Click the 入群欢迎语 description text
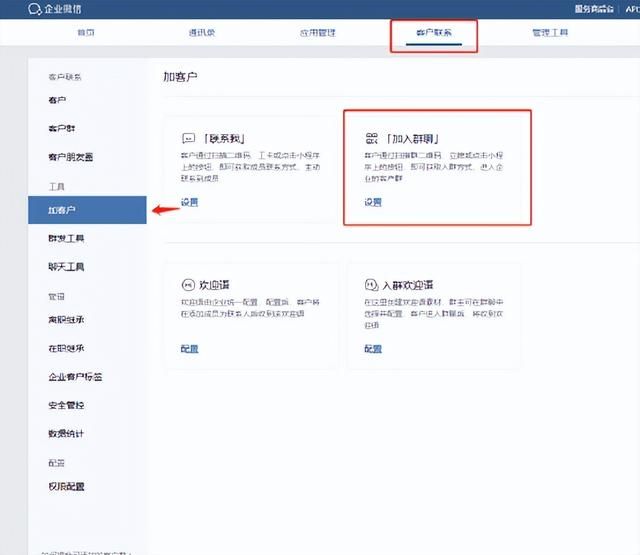 click(433, 313)
